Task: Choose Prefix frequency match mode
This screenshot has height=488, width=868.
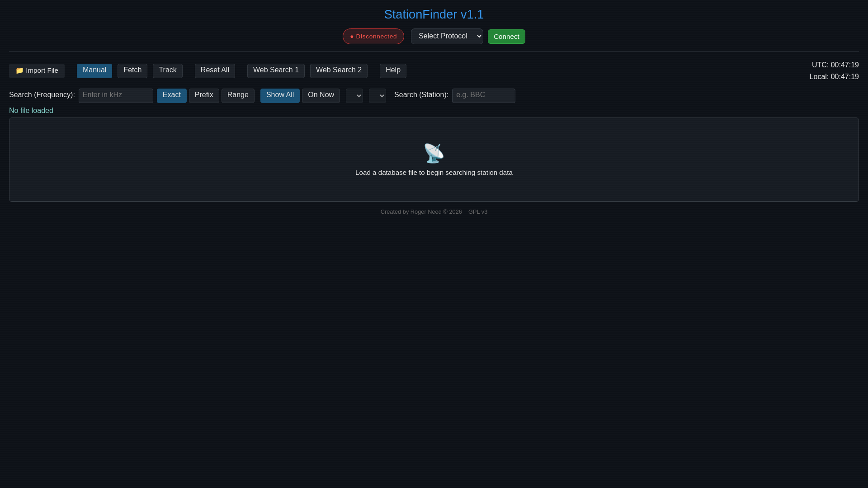Action: point(204,95)
